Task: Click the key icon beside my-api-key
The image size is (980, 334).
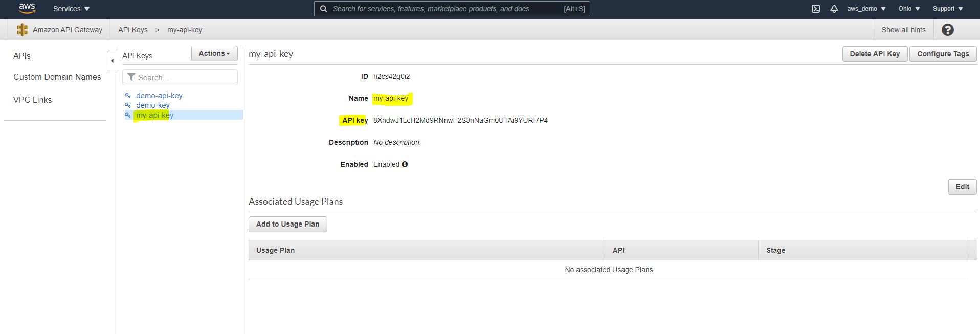Action: [x=128, y=115]
